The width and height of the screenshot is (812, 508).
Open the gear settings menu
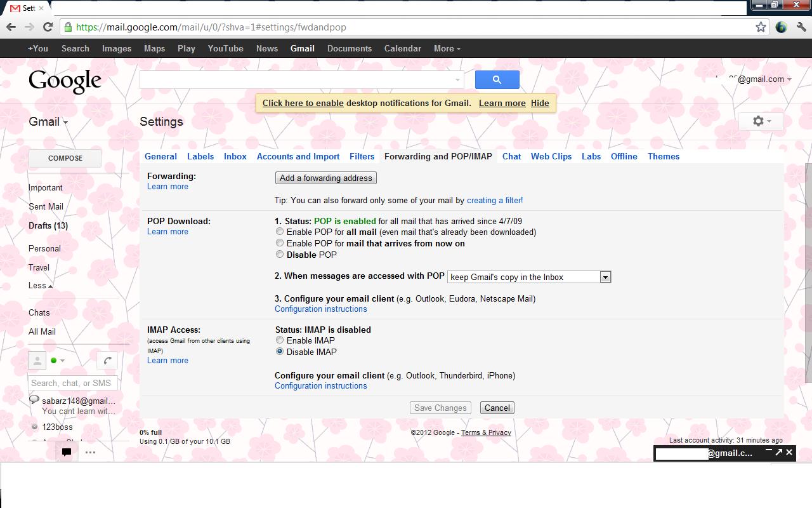tap(761, 121)
